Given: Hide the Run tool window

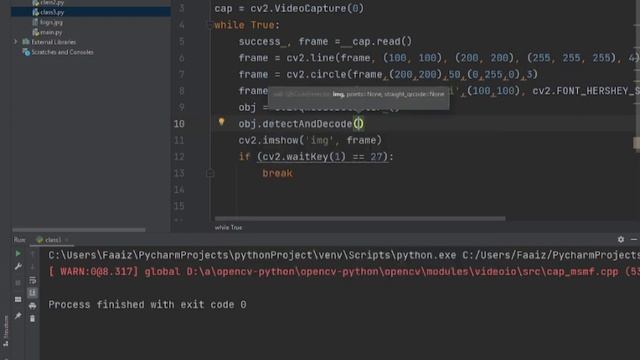Looking at the screenshot, I should click(634, 239).
